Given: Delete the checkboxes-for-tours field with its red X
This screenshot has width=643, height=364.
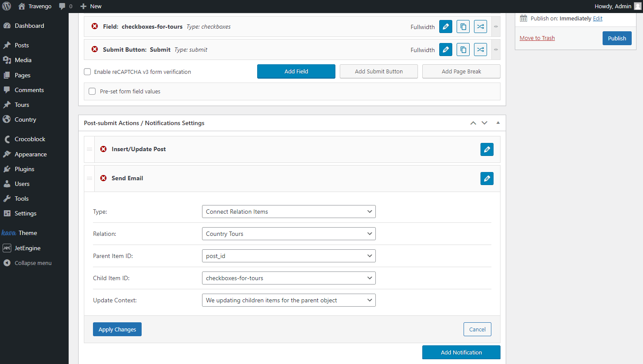Looking at the screenshot, I should 95,26.
